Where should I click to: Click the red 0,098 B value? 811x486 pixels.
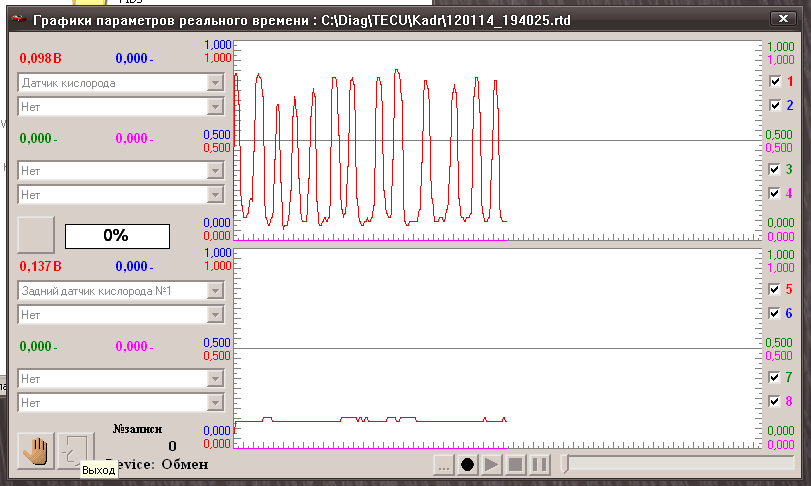pyautogui.click(x=40, y=58)
